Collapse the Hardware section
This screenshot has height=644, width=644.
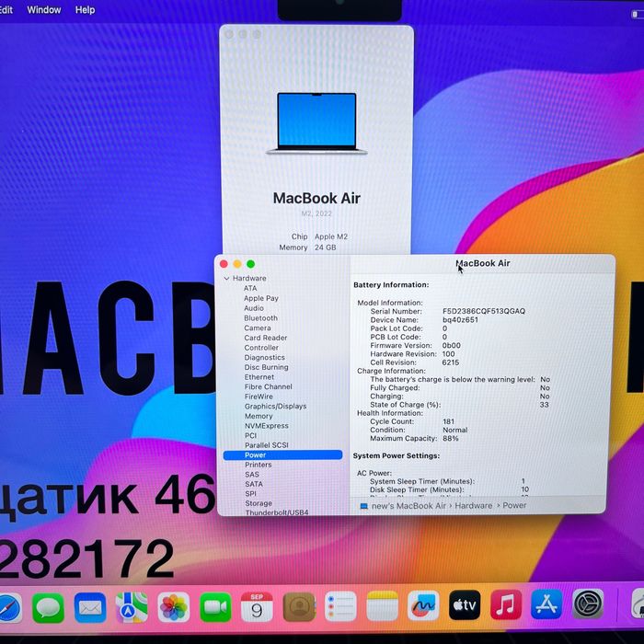(226, 279)
